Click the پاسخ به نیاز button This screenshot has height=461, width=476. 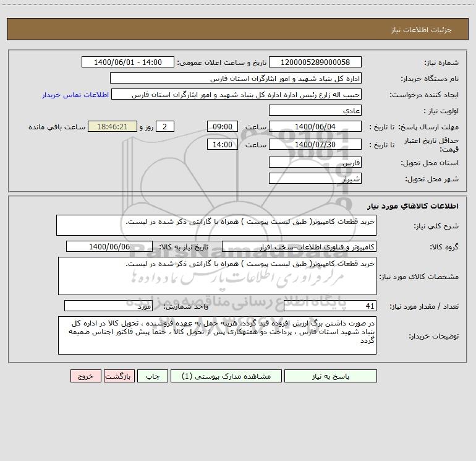point(331,376)
